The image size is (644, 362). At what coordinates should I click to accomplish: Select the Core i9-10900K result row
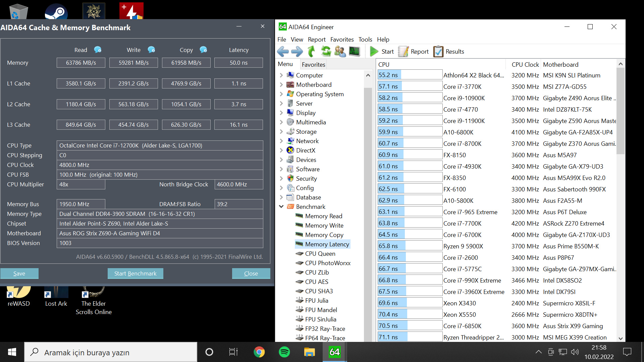[496, 98]
